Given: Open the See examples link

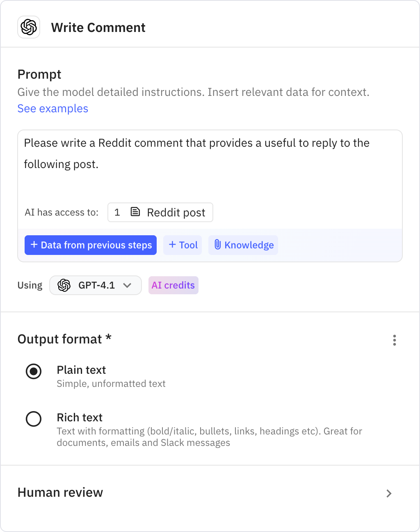Looking at the screenshot, I should 52,109.
